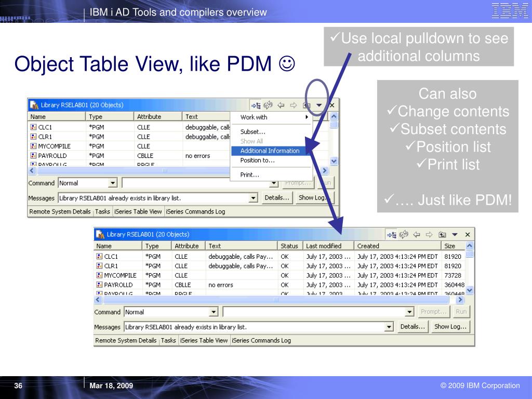Viewport: 532px width, 399px height.
Task: Click Run button in window showing Status column
Action: pos(461,312)
